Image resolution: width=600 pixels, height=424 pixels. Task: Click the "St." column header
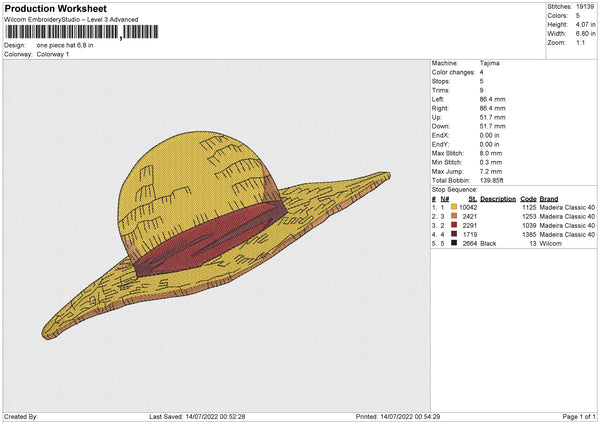pos(473,199)
